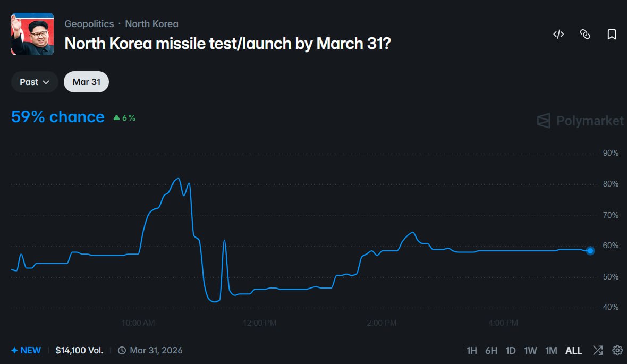Open the North Korea tag link
This screenshot has width=627, height=364.
[x=151, y=24]
